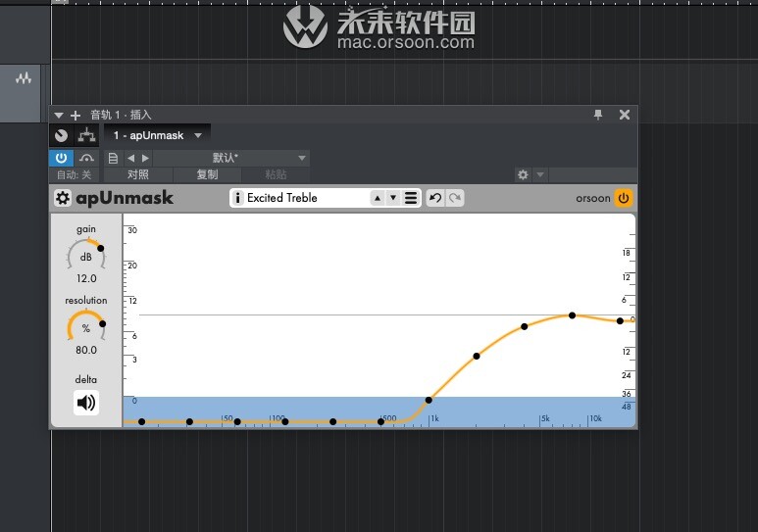Select curve peak node past 5k

(572, 315)
